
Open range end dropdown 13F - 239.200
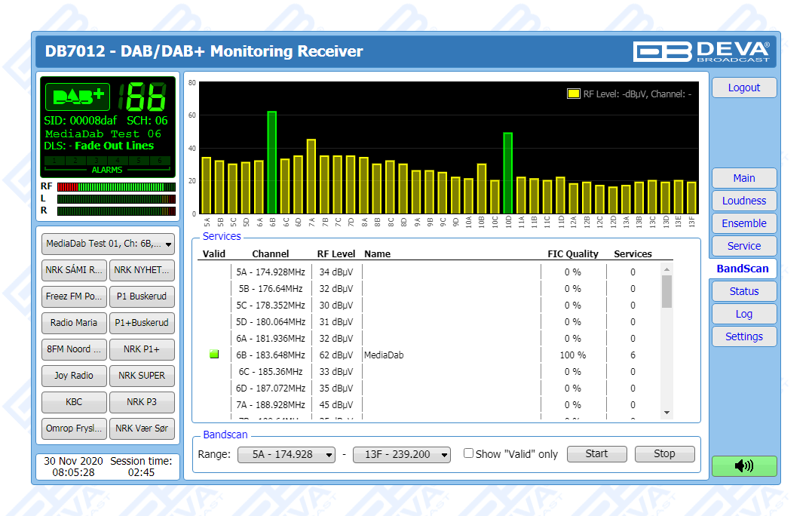(x=401, y=454)
